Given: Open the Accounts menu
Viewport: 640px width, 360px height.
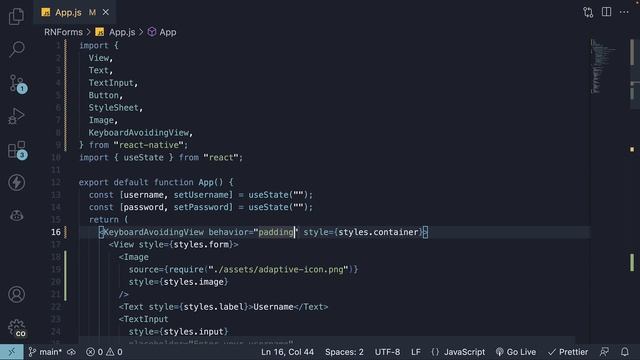Looking at the screenshot, I should point(16,294).
